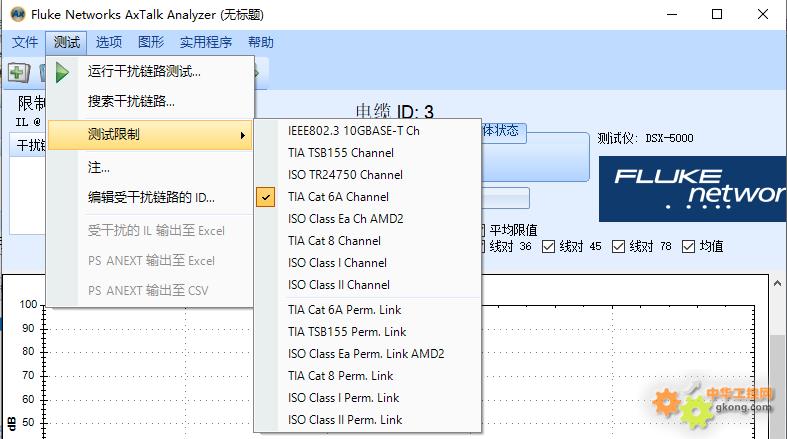Screen dimensions: 787x439
Task: Click the checkmark beside TIA Cat 6A Channel
Action: tap(266, 197)
